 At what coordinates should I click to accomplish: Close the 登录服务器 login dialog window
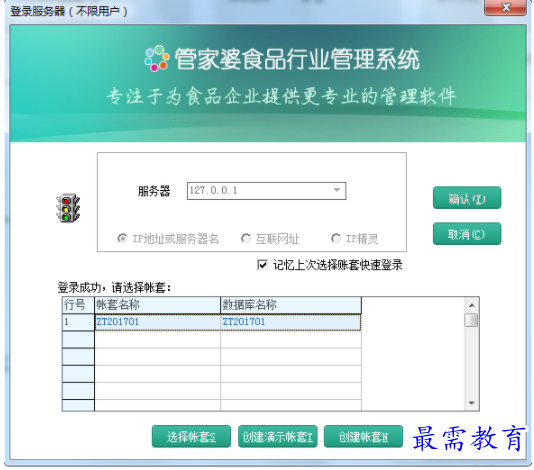point(505,7)
